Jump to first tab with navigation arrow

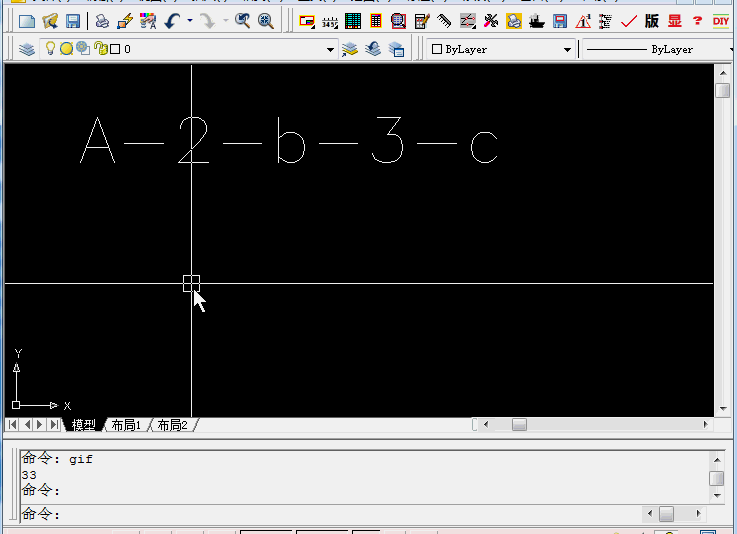pyautogui.click(x=13, y=425)
